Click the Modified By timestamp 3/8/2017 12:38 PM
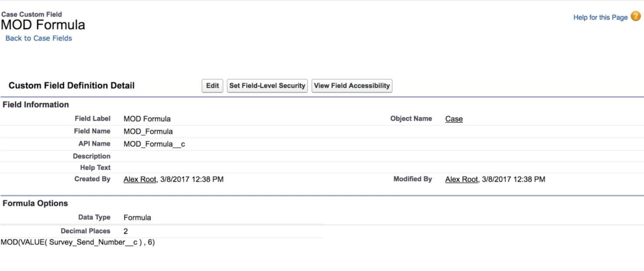 tap(513, 179)
